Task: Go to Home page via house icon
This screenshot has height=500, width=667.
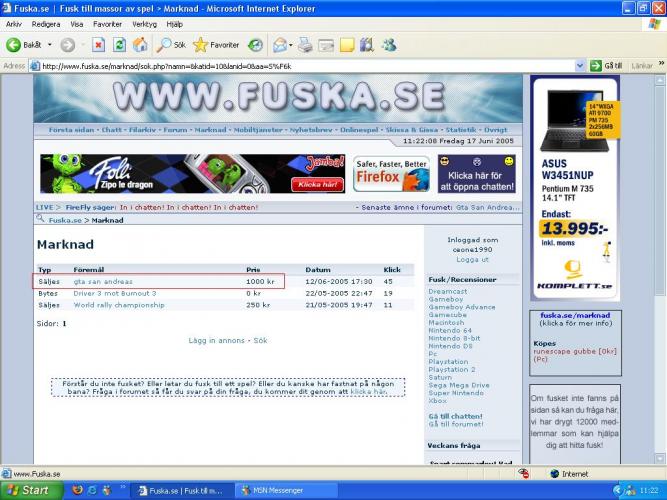Action: pyautogui.click(x=140, y=45)
